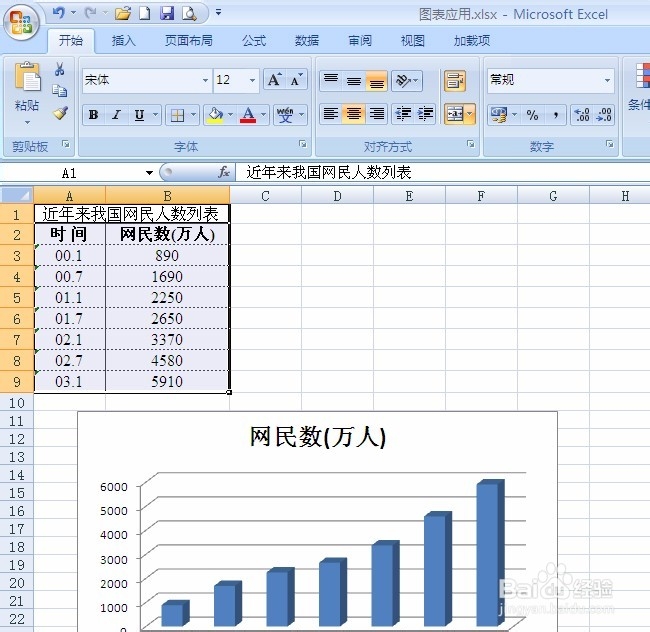Viewport: 650px width, 632px height.
Task: Expand border options arrow
Action: [x=193, y=115]
